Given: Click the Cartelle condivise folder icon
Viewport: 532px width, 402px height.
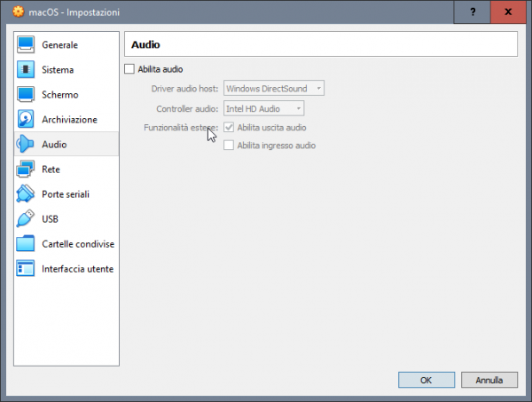Looking at the screenshot, I should [x=26, y=243].
